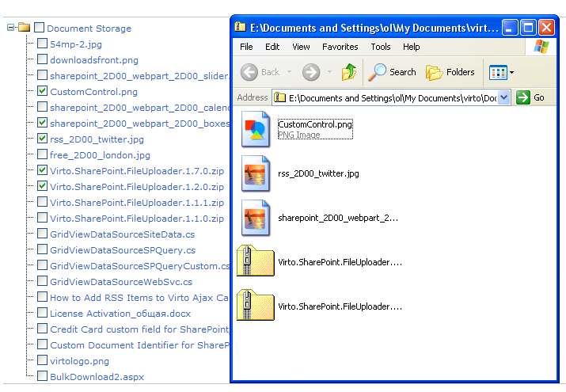Image resolution: width=566 pixels, height=392 pixels.
Task: Tick the Document Storage root checkbox
Action: tap(39, 28)
